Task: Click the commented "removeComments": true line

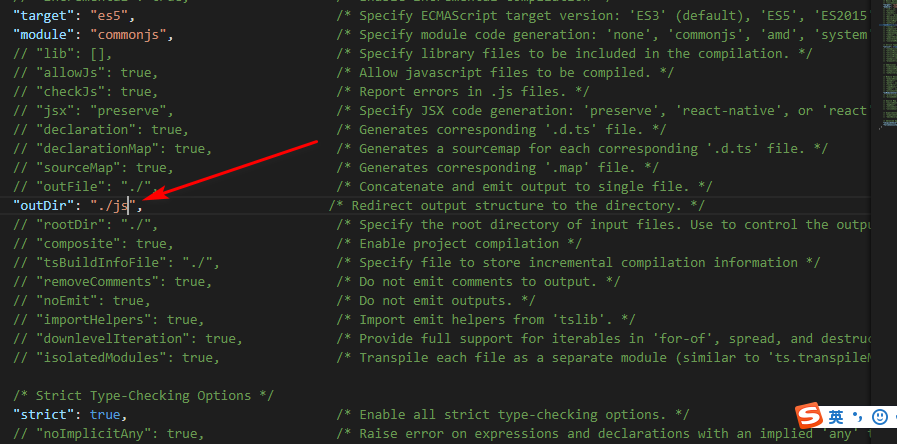Action: point(113,282)
